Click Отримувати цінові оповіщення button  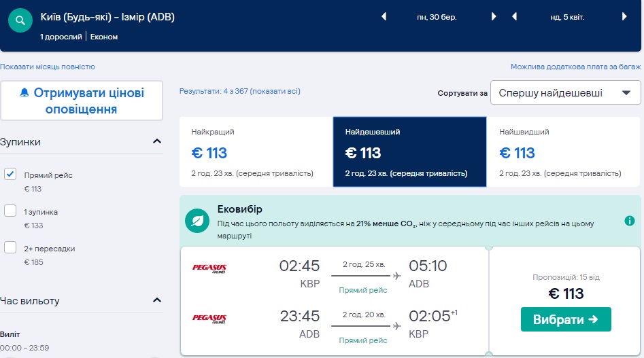pyautogui.click(x=82, y=101)
